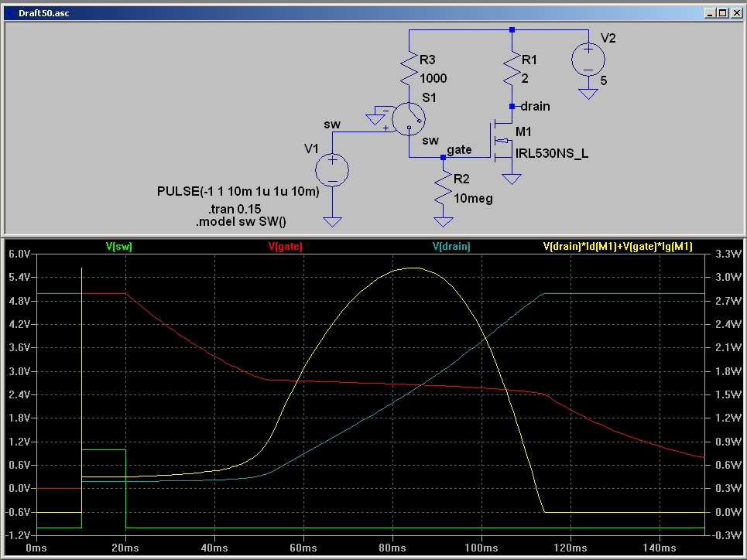
Task: Click the ground symbol under R2
Action: click(443, 222)
